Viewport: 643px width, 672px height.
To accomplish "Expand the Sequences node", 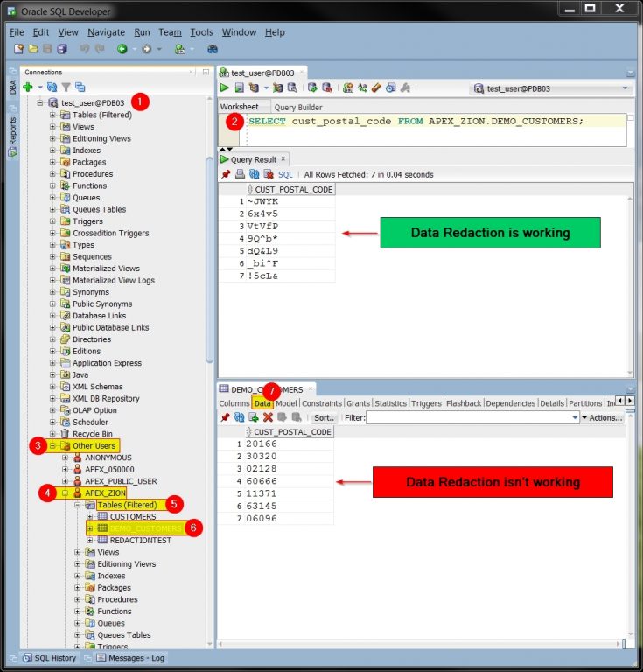I will 52,256.
